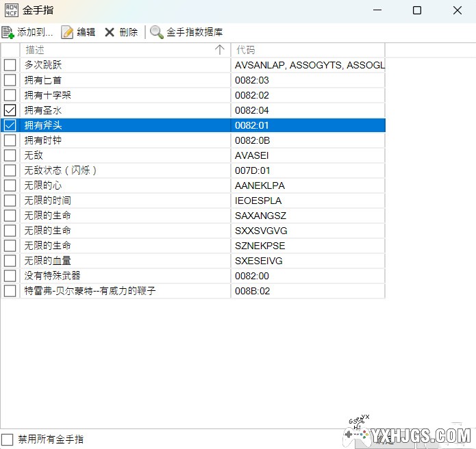Toggle the 禁用所有金手指 checkbox
The height and width of the screenshot is (449, 476).
[8, 439]
